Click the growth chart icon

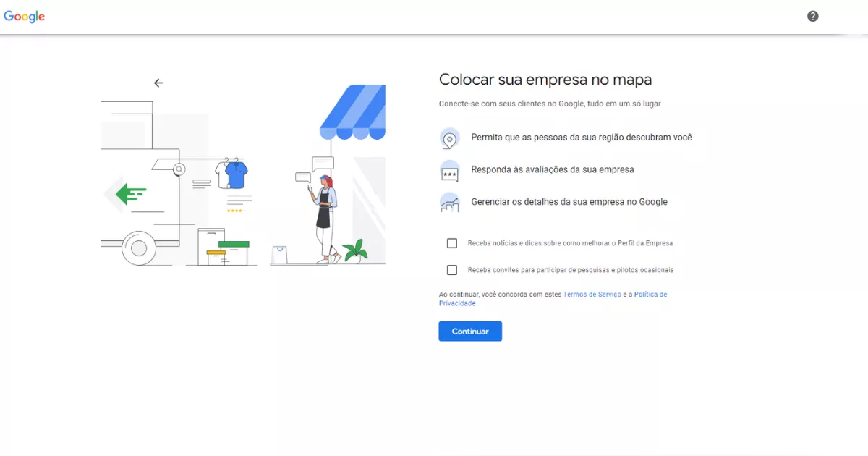tap(449, 203)
